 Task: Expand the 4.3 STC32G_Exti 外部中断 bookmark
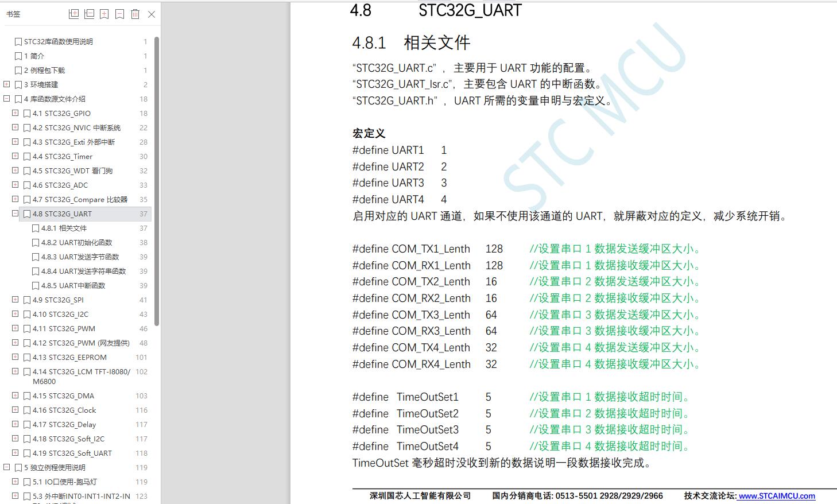tap(15, 142)
